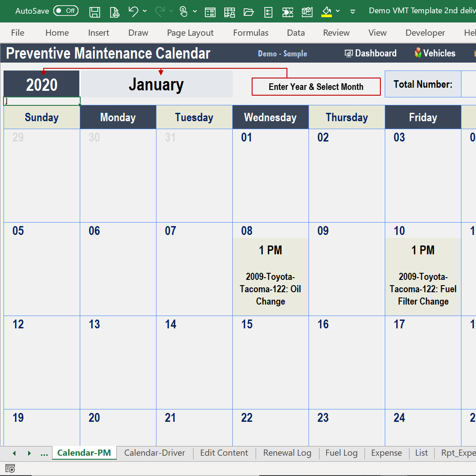The height and width of the screenshot is (476, 476).
Task: Click the Print Preview icon
Action: pos(114,12)
